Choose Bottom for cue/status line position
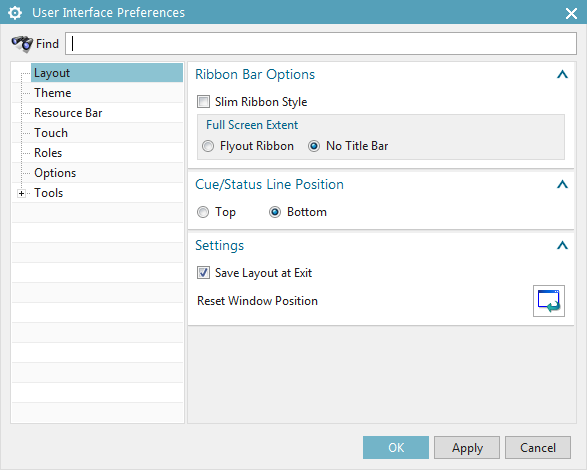The width and height of the screenshot is (587, 470). [x=275, y=212]
